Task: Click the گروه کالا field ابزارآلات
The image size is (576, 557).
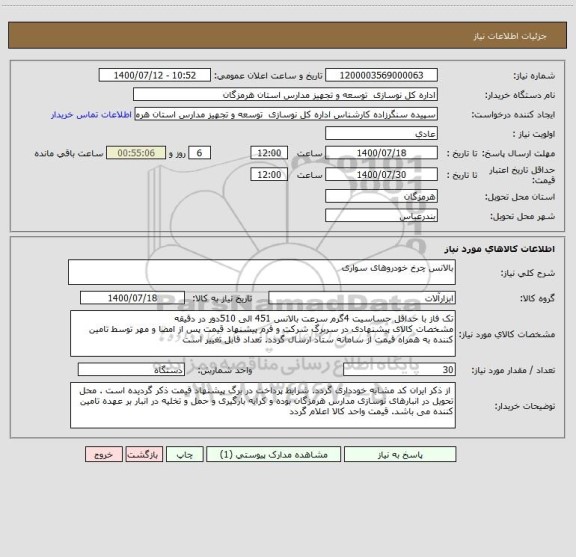Action: coord(362,298)
